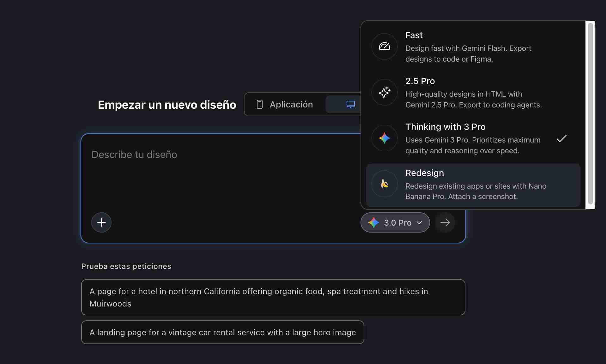The image size is (606, 364).
Task: Select the Fast model option
Action: point(473,47)
